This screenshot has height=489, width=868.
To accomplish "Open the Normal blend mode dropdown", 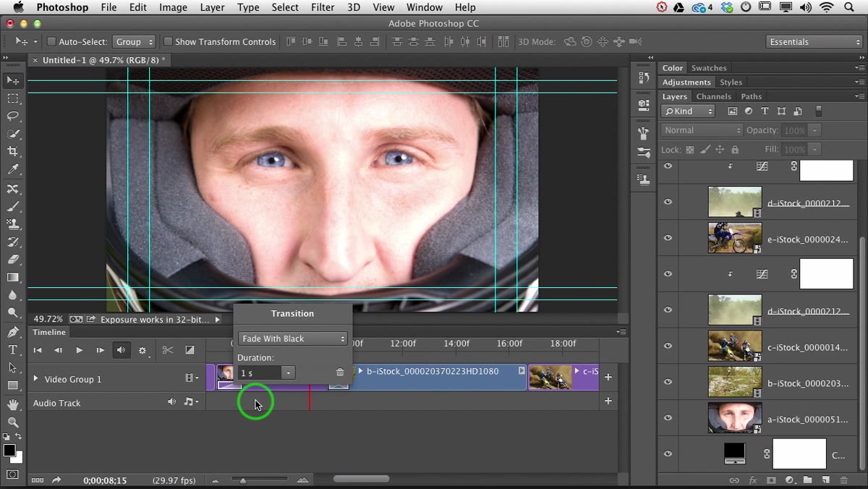I will point(701,130).
